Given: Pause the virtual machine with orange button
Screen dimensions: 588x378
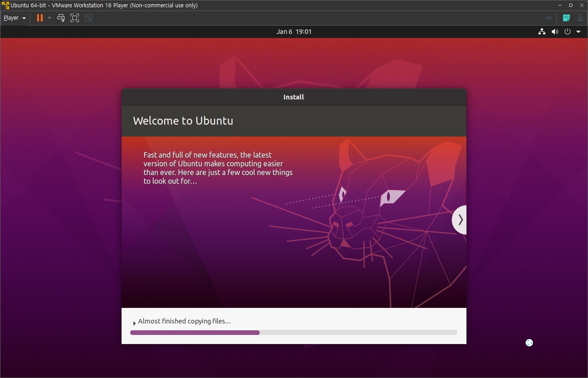Looking at the screenshot, I should pyautogui.click(x=40, y=18).
